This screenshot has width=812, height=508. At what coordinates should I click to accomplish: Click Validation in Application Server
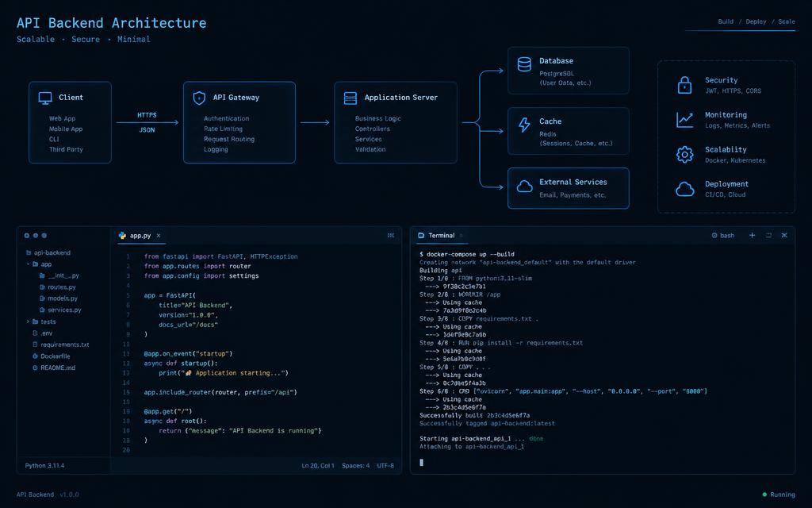click(370, 149)
